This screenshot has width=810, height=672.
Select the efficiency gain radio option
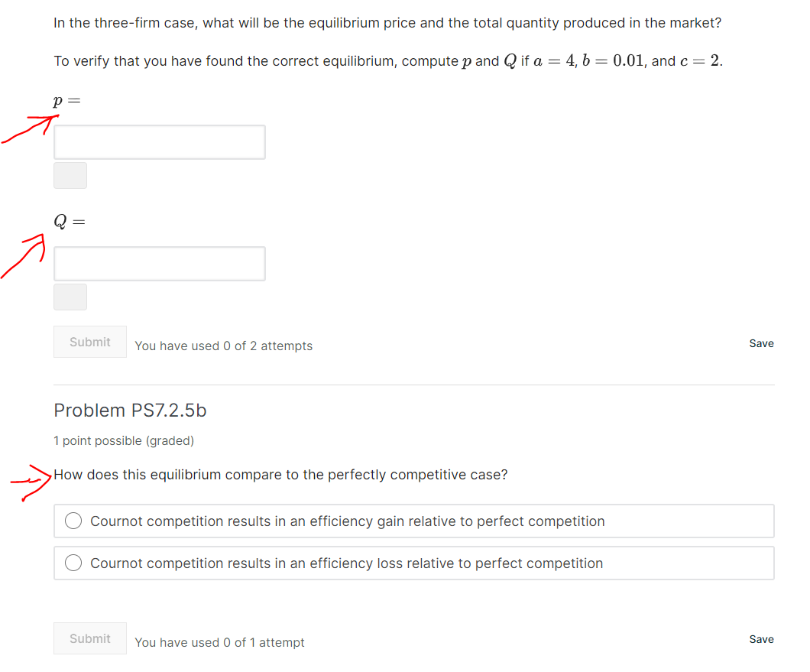click(x=73, y=521)
